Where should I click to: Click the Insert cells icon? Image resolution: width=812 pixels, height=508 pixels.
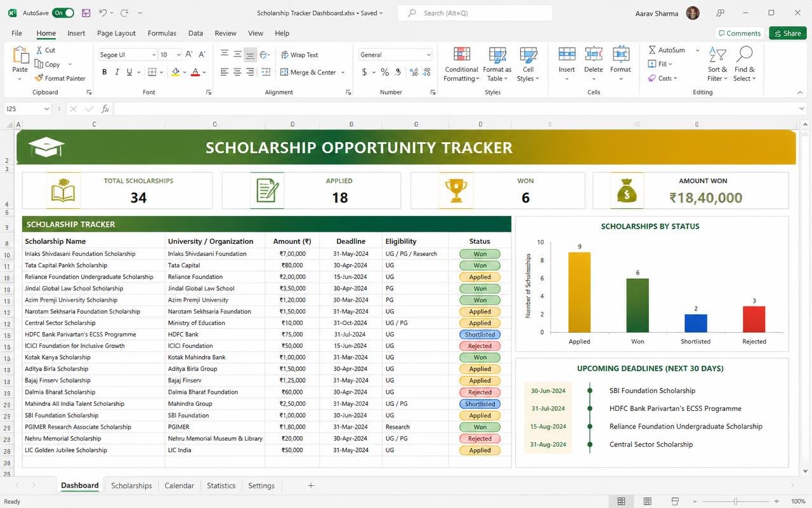click(566, 55)
